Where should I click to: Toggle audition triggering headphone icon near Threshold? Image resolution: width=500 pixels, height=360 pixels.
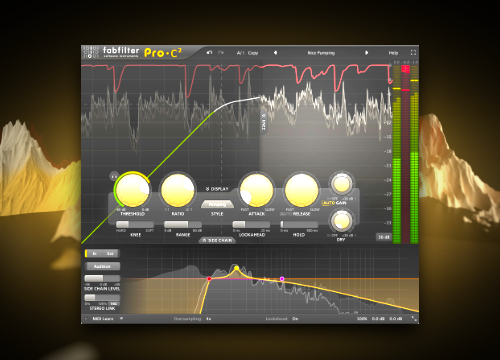pyautogui.click(x=114, y=175)
